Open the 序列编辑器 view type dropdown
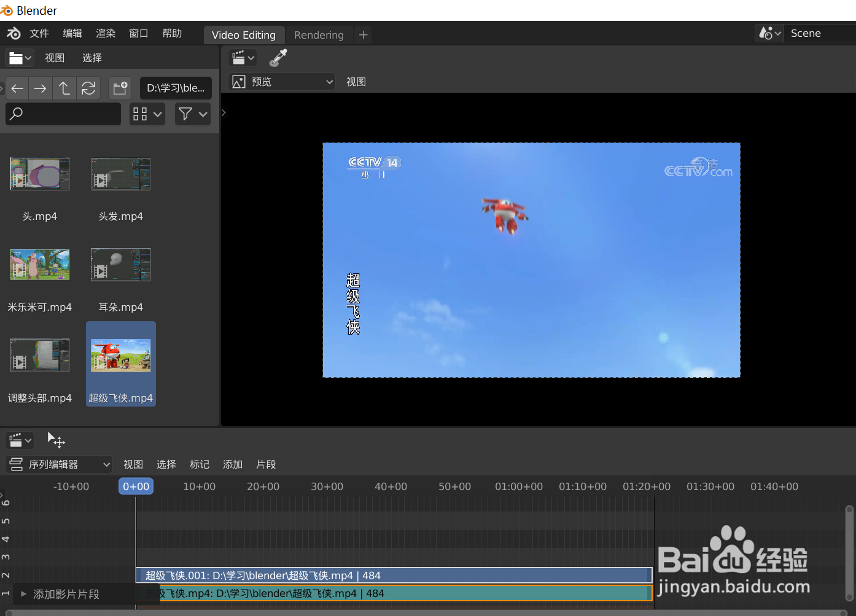856x616 pixels. point(59,464)
